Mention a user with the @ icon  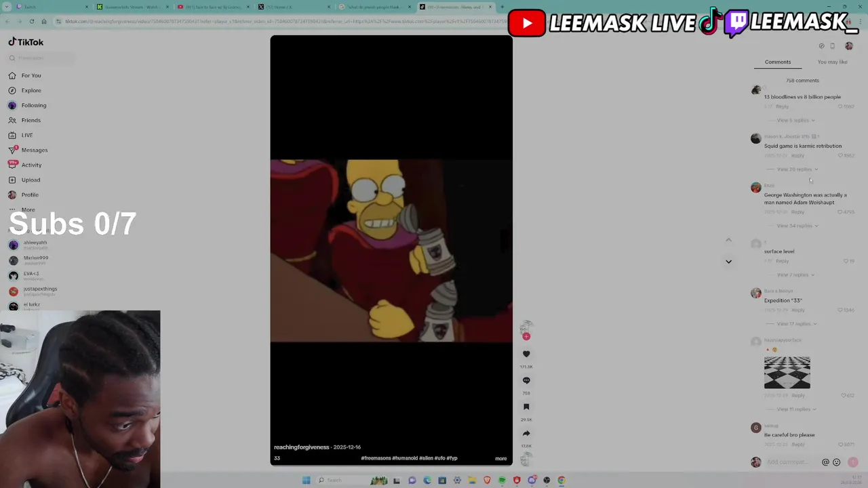pyautogui.click(x=825, y=462)
